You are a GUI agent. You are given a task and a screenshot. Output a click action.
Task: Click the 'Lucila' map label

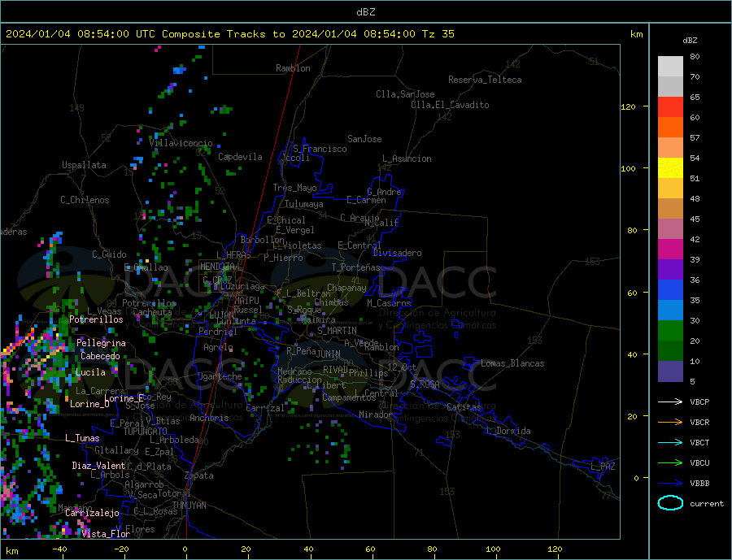[x=90, y=372]
